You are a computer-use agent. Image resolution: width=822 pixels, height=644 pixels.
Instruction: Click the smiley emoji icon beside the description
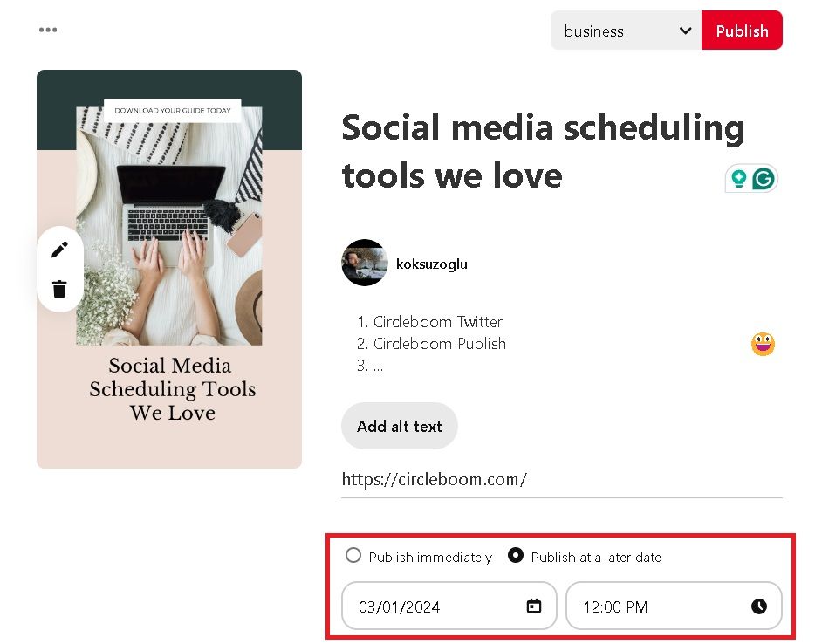(x=762, y=344)
